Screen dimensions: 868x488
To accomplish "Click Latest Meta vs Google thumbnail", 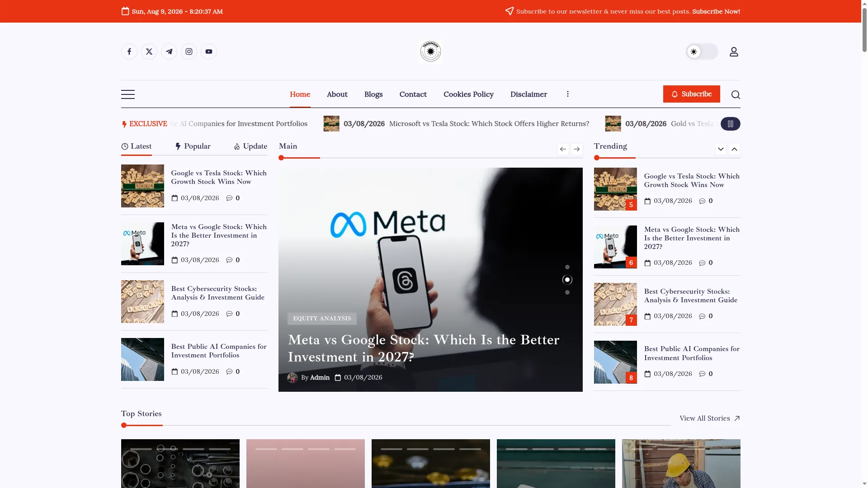I will point(142,244).
